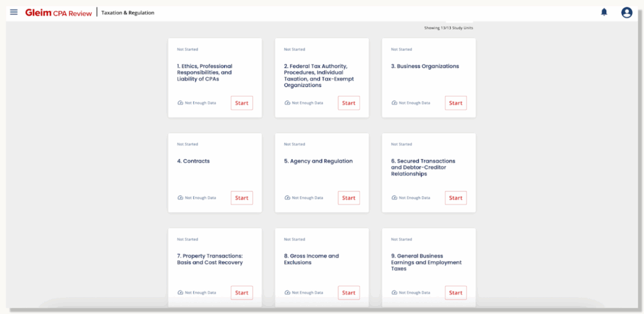Viewport: 644px width, 314px height.
Task: Open the Secured Transactions and Debtor-Creditor title
Action: 423,167
